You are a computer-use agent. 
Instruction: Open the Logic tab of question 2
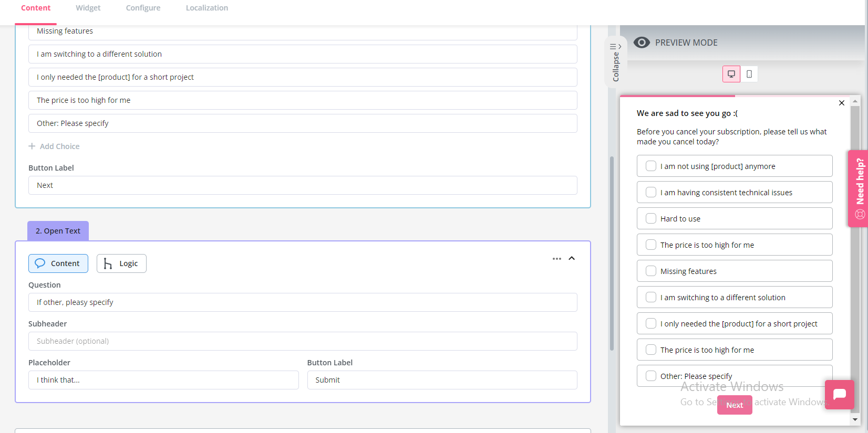(121, 263)
